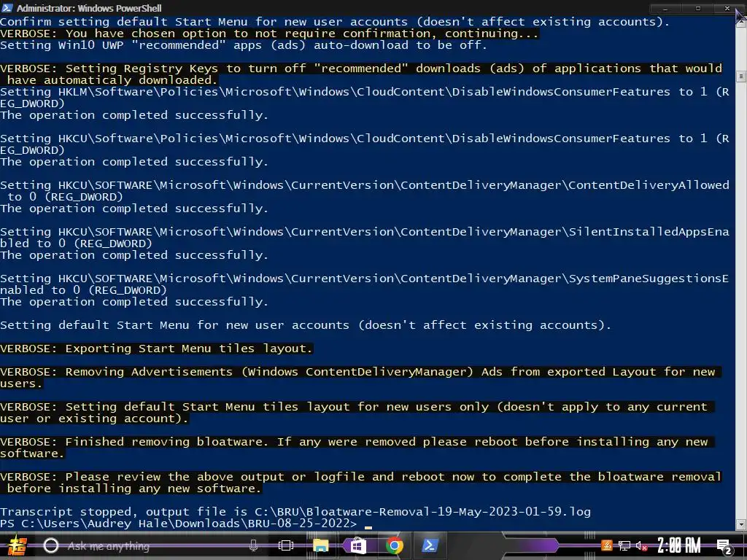Maximize the PowerShell window
747x560 pixels.
pos(698,8)
